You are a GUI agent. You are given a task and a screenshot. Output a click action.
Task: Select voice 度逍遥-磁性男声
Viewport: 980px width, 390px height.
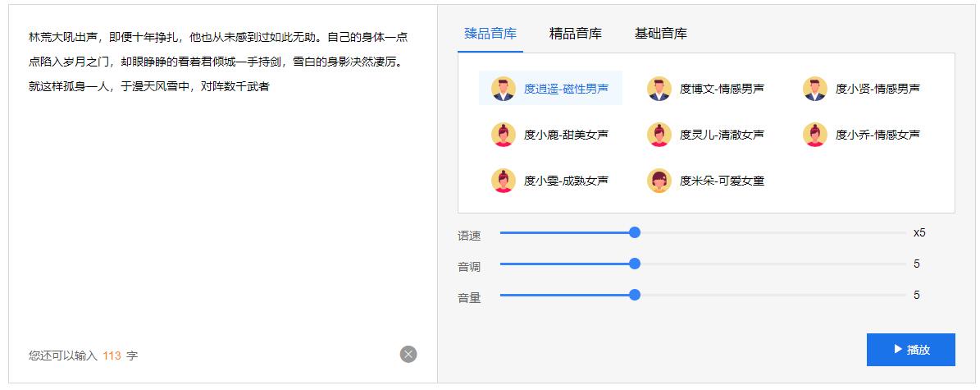click(x=550, y=89)
